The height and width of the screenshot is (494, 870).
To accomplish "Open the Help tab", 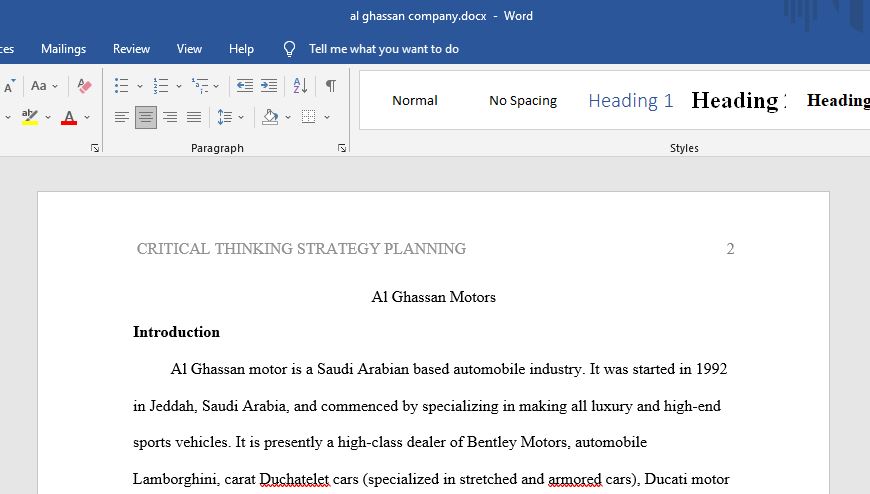I will [x=241, y=49].
